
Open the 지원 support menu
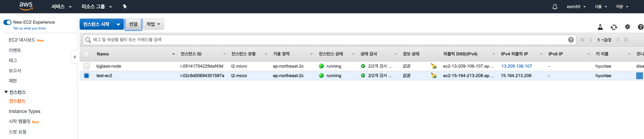(x=622, y=6)
